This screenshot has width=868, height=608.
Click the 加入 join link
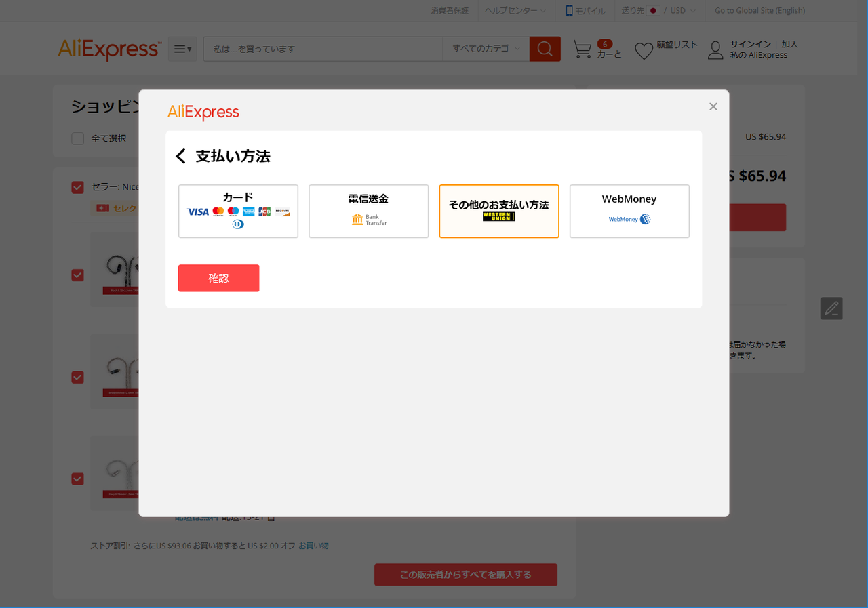(x=789, y=44)
